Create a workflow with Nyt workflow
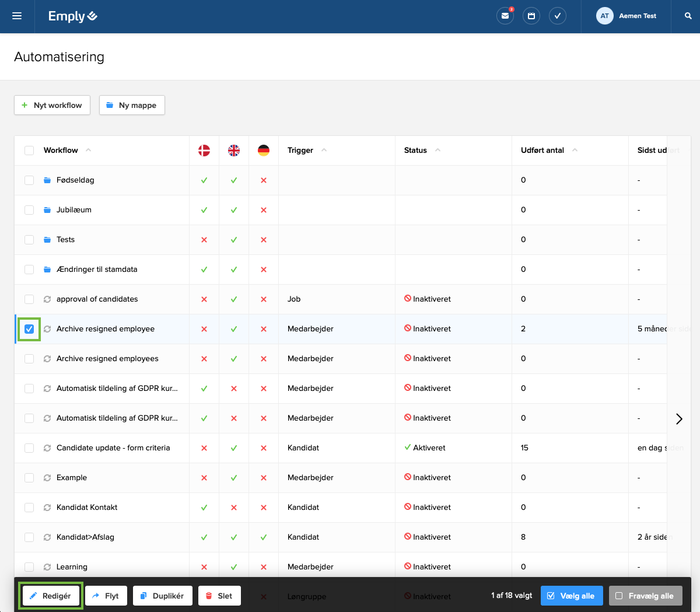This screenshot has width=700, height=612. (x=52, y=105)
